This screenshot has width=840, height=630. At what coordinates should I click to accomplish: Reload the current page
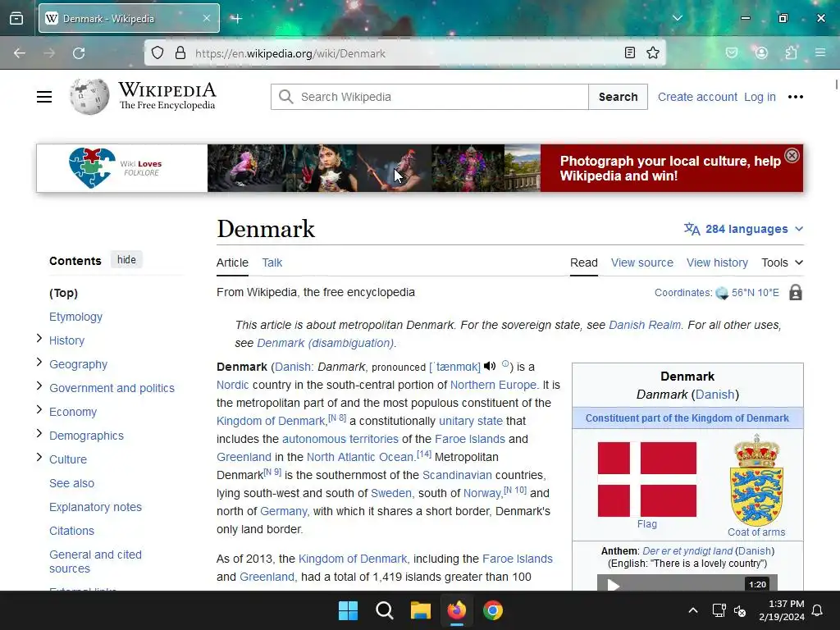pyautogui.click(x=79, y=53)
